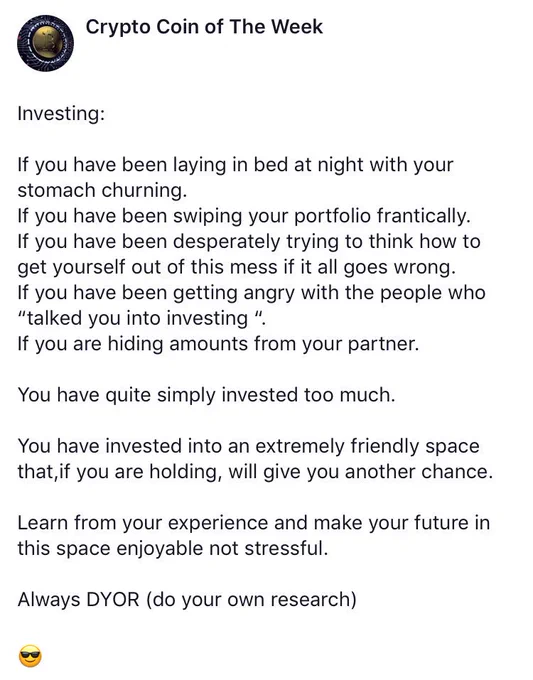This screenshot has width=533, height=680.
Task: Click the 'stomach churning' line
Action: click(102, 191)
